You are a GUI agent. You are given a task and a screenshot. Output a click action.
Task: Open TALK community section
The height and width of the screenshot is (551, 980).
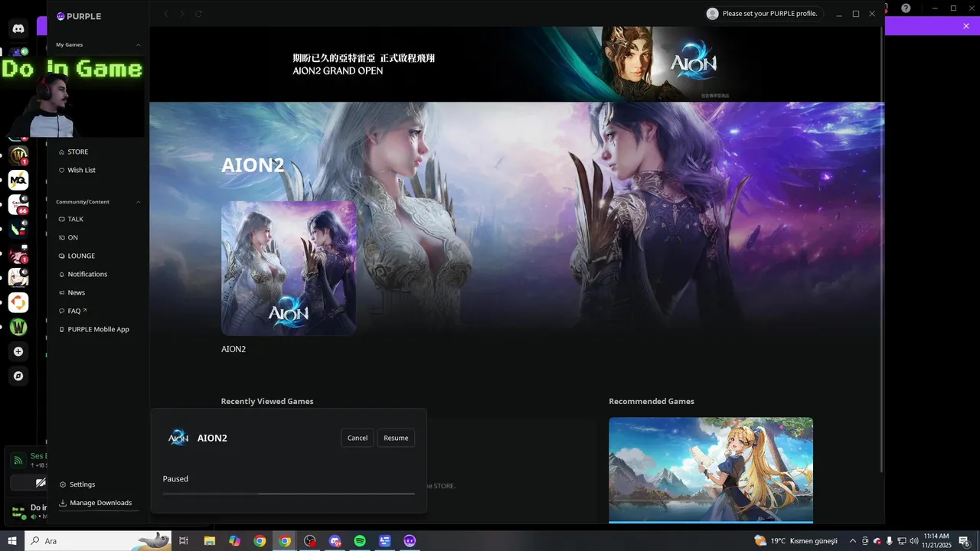(x=71, y=219)
